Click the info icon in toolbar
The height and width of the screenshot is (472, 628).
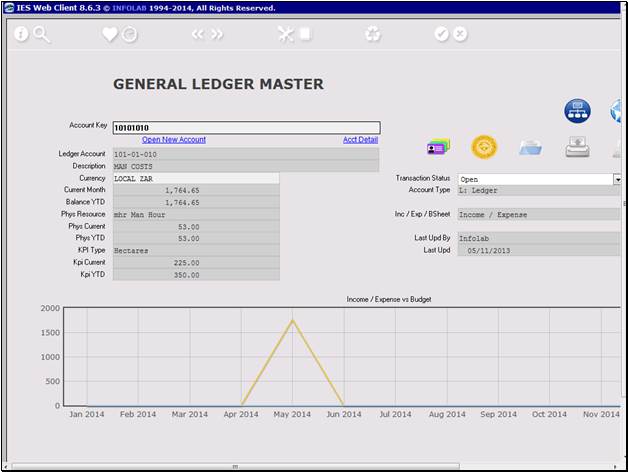(x=21, y=34)
